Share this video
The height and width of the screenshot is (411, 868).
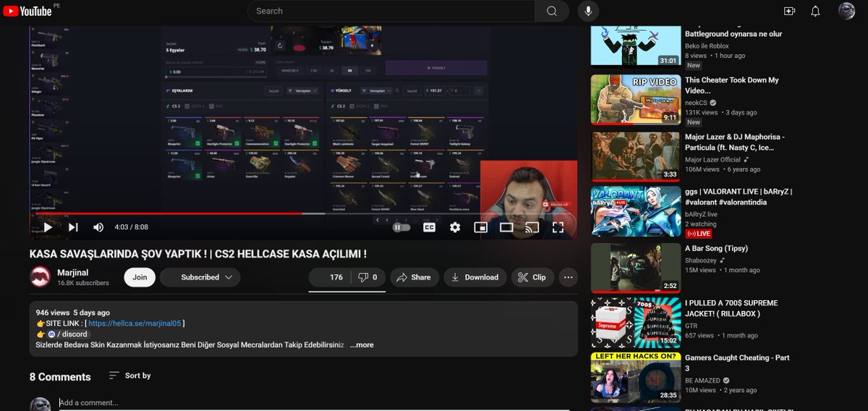[414, 277]
